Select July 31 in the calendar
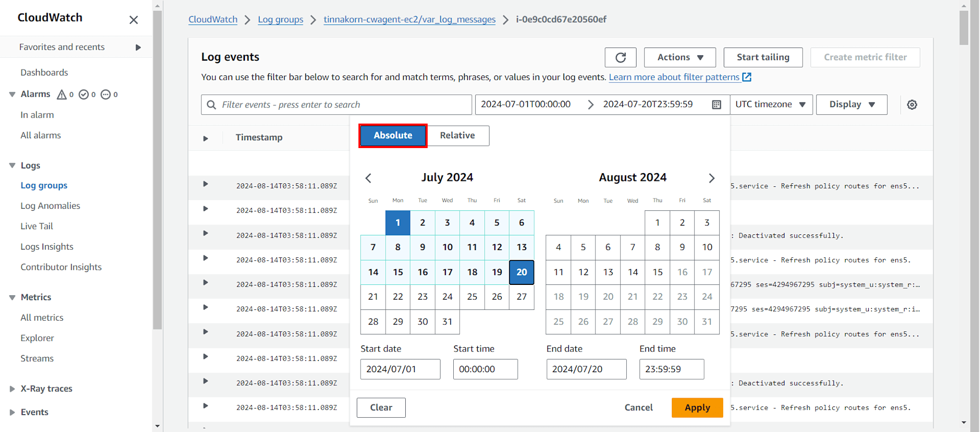Image resolution: width=980 pixels, height=432 pixels. (x=447, y=322)
